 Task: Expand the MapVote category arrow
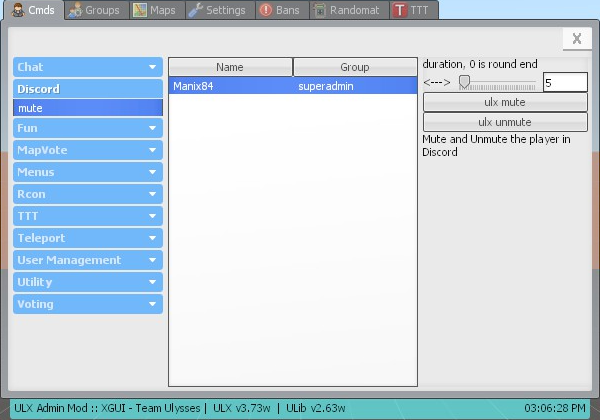pyautogui.click(x=152, y=150)
